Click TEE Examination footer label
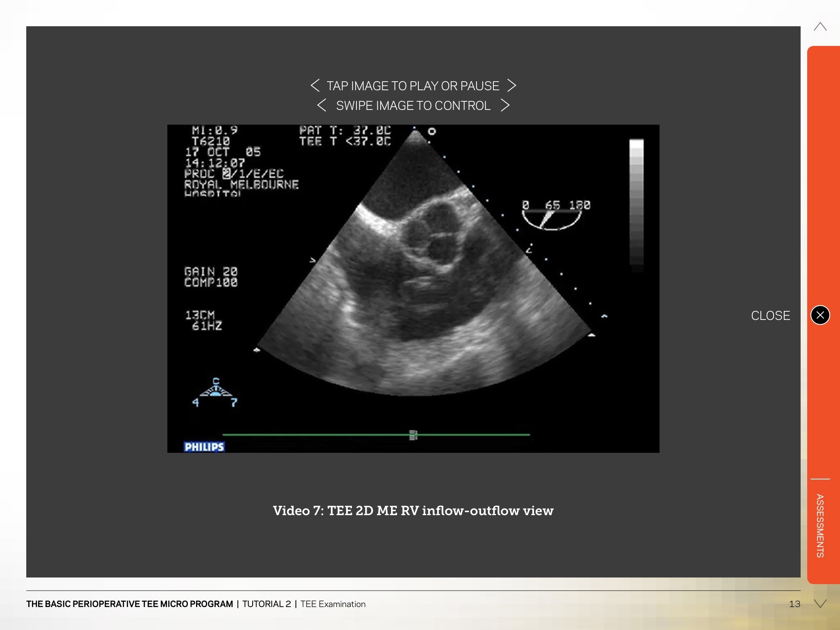 (333, 604)
